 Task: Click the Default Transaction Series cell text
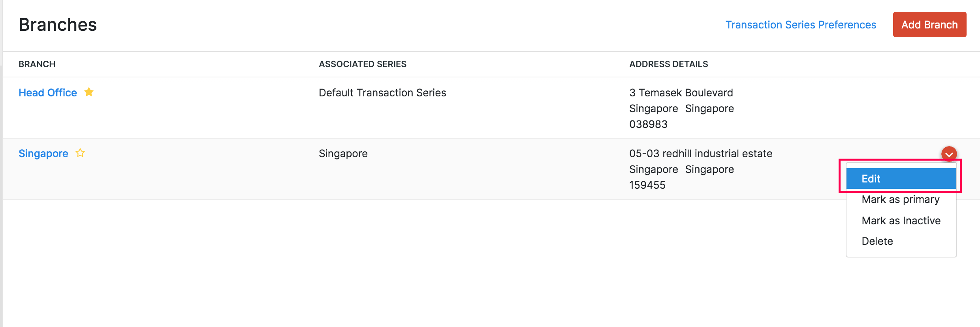click(x=382, y=92)
